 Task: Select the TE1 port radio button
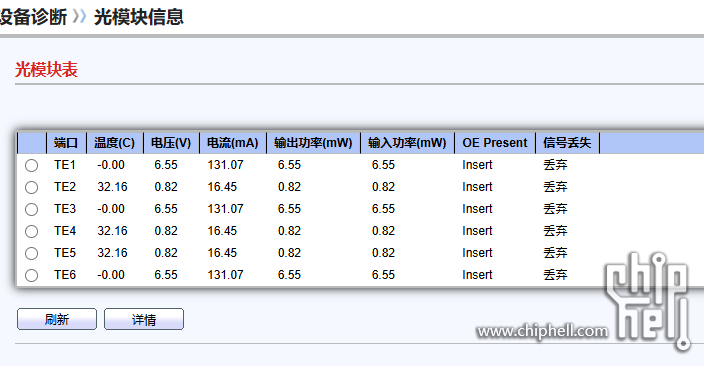point(31,165)
